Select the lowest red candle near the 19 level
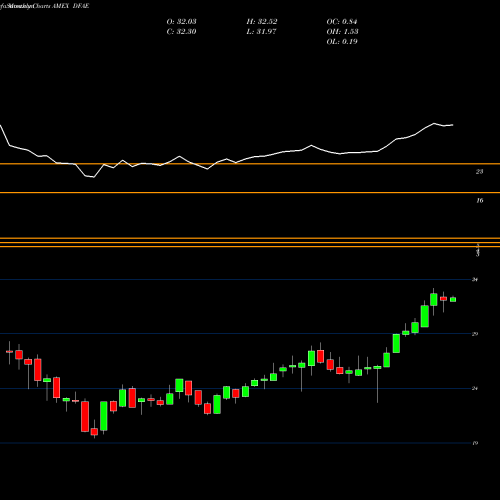 [94, 432]
